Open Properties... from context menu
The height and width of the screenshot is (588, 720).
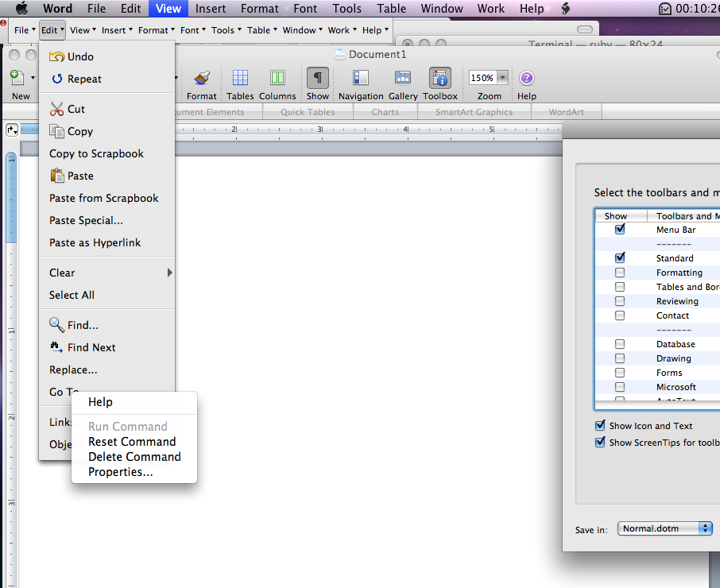tap(134, 472)
